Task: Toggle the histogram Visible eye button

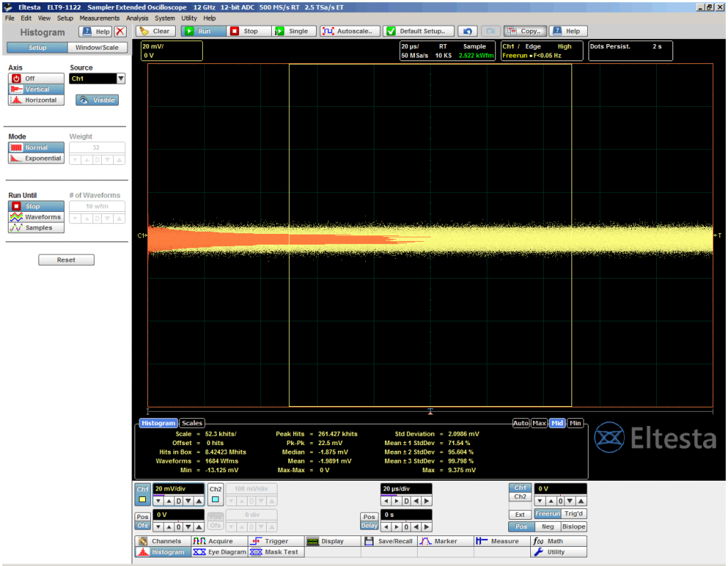Action: [x=97, y=100]
